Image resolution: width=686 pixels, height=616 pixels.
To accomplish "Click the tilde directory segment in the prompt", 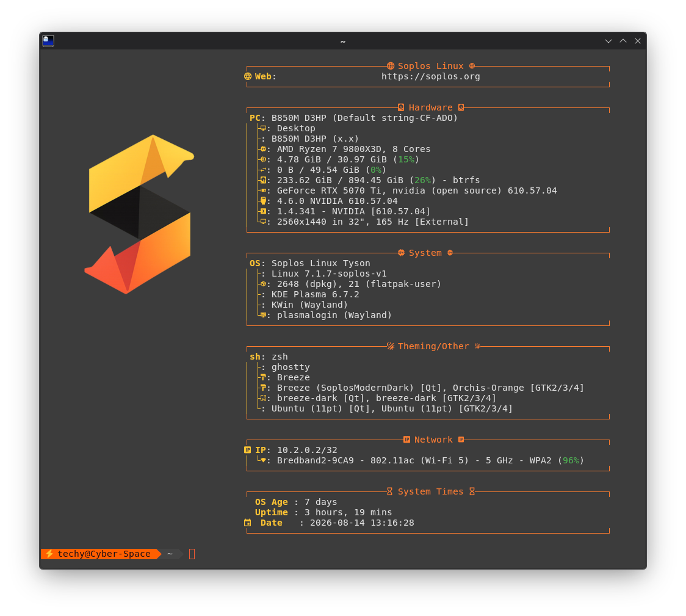I will [x=170, y=554].
